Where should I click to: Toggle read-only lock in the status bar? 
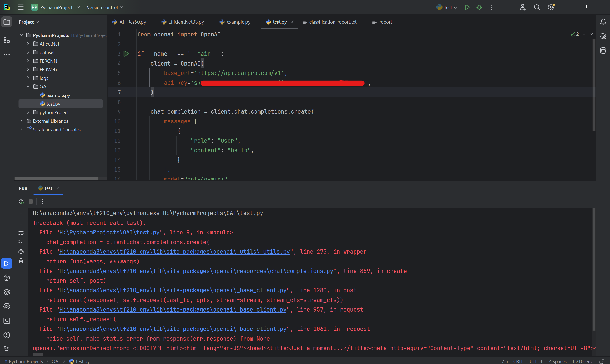tap(601, 361)
